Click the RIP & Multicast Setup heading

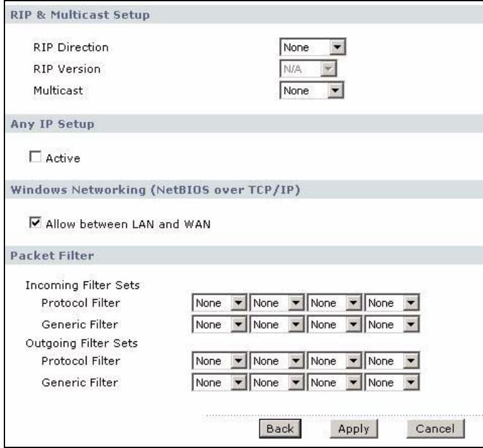80,15
